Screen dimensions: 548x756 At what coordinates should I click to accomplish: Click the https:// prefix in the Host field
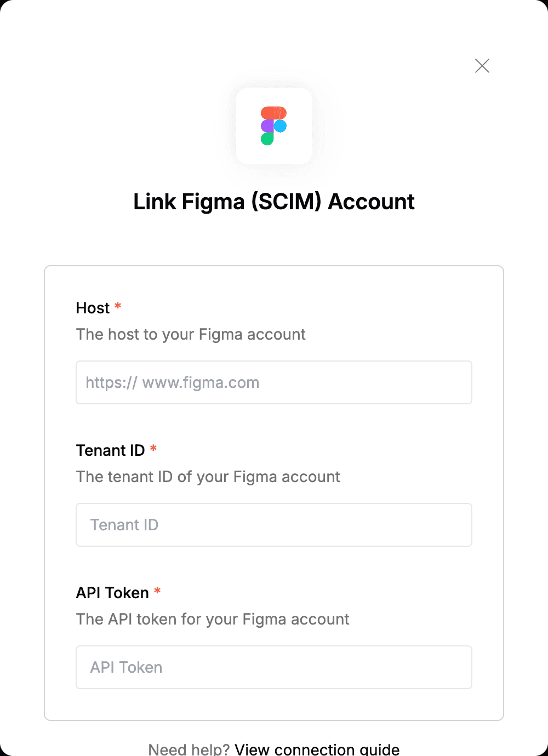(111, 382)
